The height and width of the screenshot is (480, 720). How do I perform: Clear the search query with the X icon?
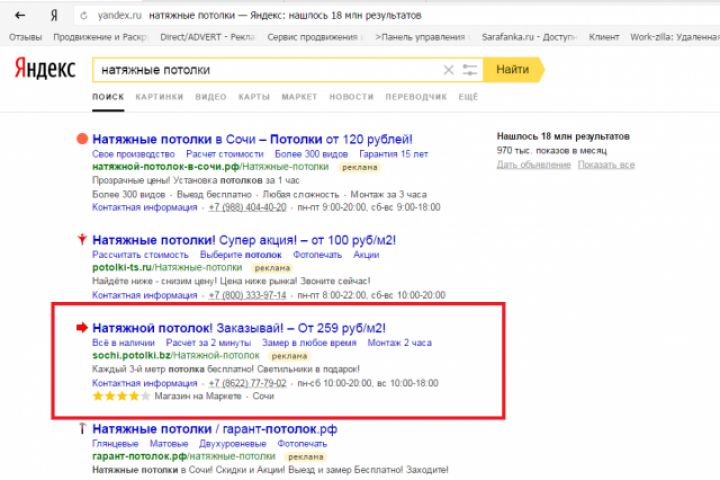click(448, 70)
